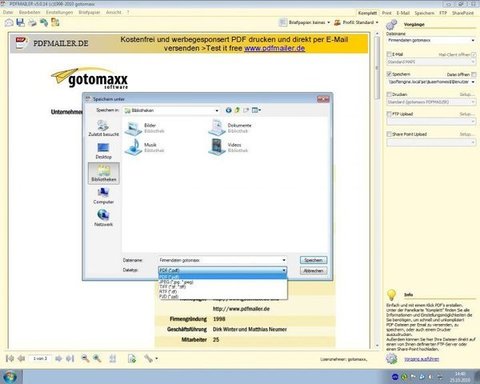Select Desktop in the places sidebar
The image size is (480, 384).
pos(103,151)
